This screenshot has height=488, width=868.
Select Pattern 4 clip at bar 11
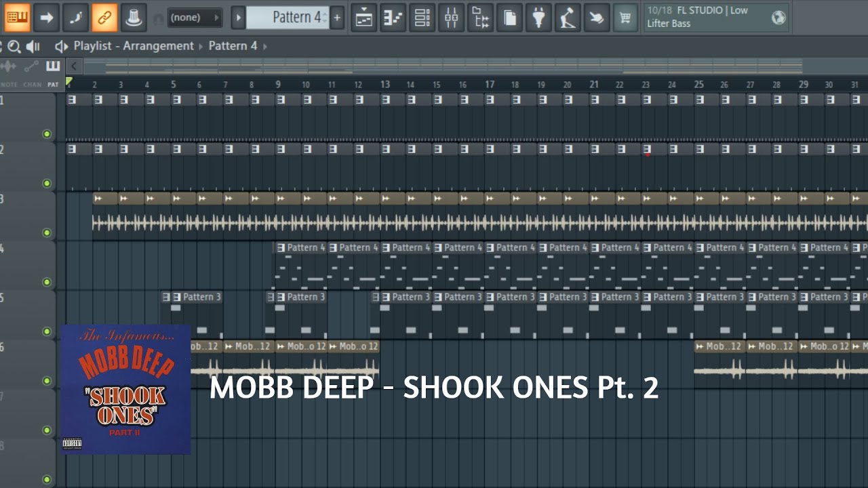pyautogui.click(x=353, y=266)
